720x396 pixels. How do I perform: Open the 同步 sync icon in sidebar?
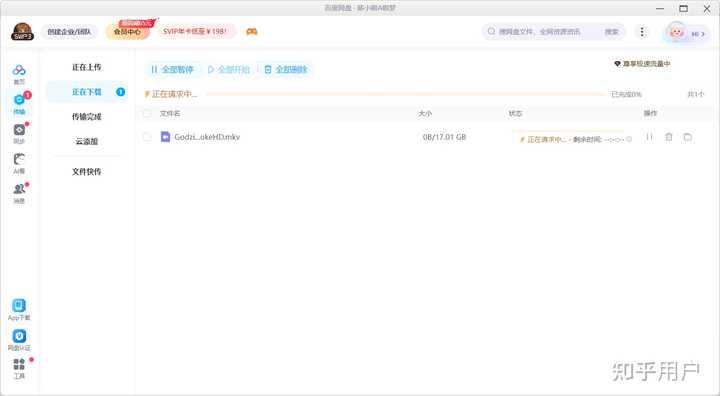[x=19, y=130]
